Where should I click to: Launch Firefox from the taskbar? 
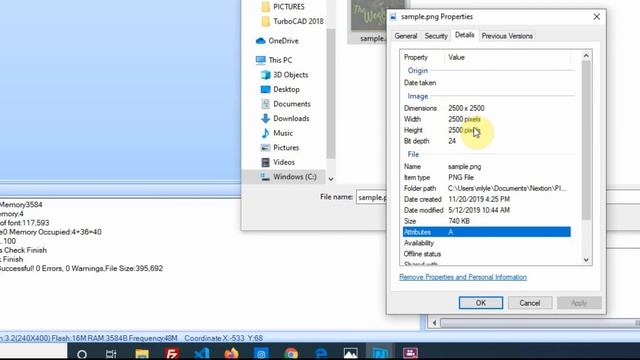231,353
